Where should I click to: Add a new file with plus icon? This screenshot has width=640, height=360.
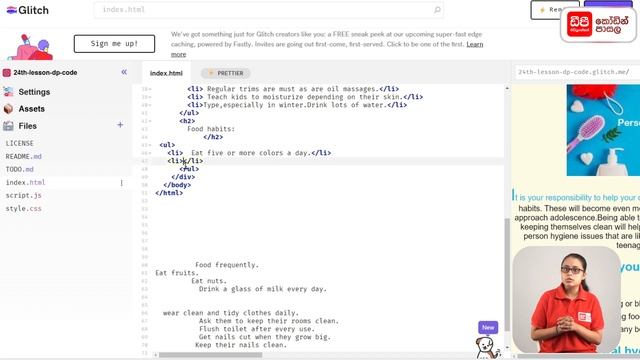pyautogui.click(x=120, y=125)
